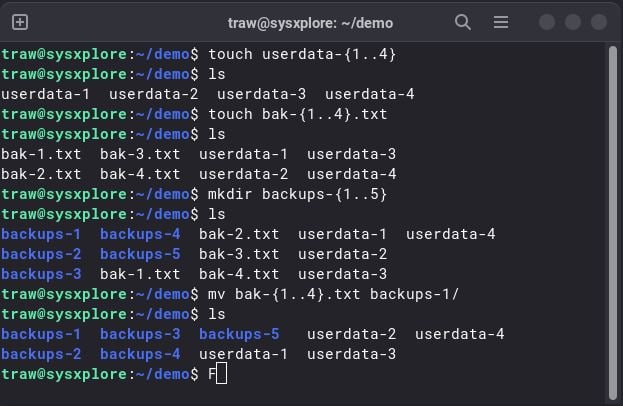623x406 pixels.
Task: Click the rightmost round window control button
Action: click(x=598, y=22)
